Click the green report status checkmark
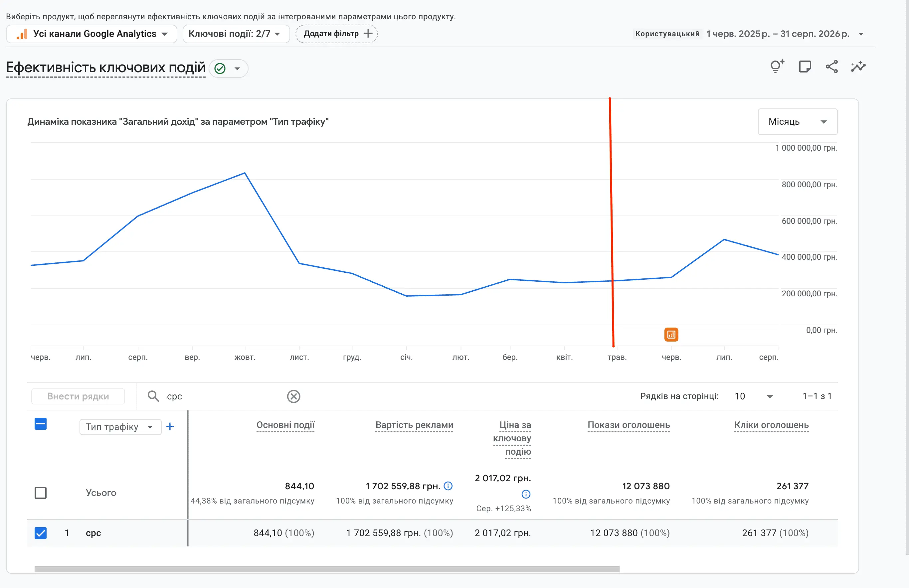Viewport: 909px width, 588px height. [x=220, y=69]
